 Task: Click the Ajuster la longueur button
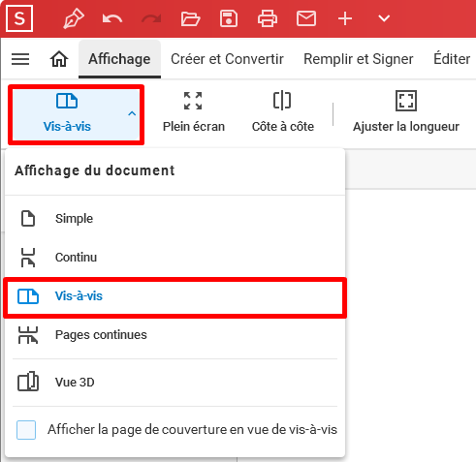click(406, 112)
